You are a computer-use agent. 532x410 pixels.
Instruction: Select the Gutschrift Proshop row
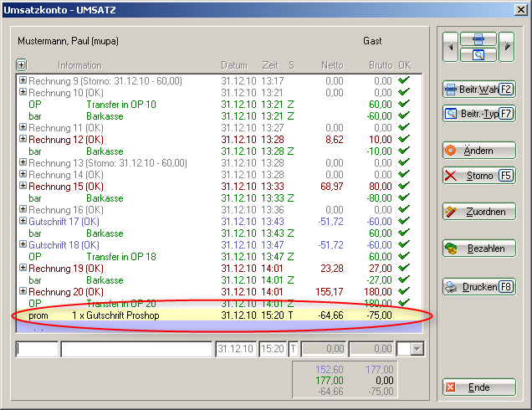pyautogui.click(x=209, y=315)
